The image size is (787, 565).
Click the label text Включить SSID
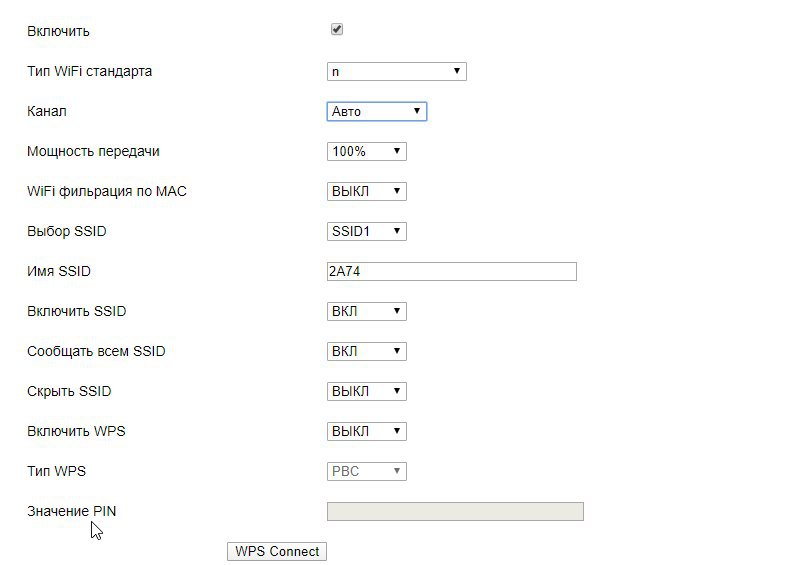pyautogui.click(x=77, y=311)
